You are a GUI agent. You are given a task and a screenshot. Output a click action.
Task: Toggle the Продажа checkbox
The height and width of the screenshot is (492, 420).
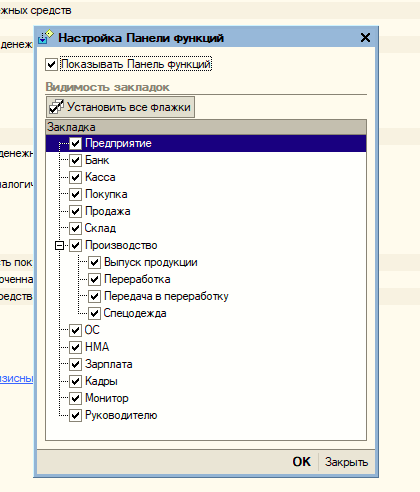(x=75, y=211)
